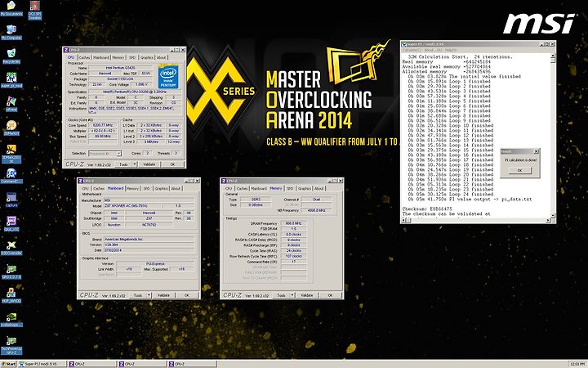Viewport: 588px width, 368px height.
Task: Click OK in the CPU-Z Mainboard window
Action: tap(187, 295)
